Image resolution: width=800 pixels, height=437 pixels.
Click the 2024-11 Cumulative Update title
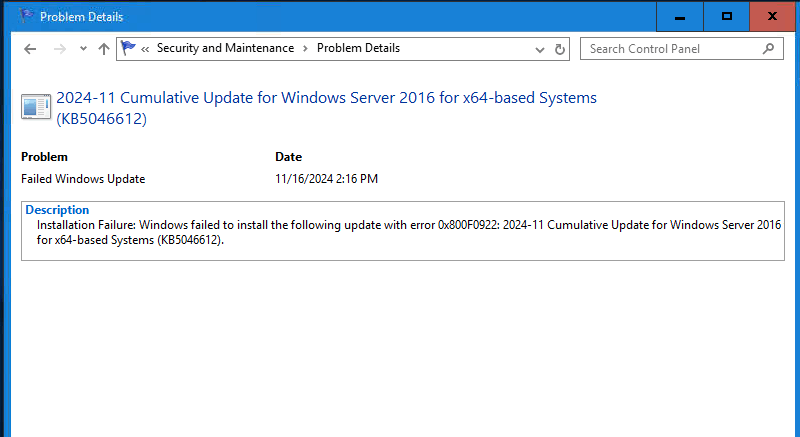point(327,108)
